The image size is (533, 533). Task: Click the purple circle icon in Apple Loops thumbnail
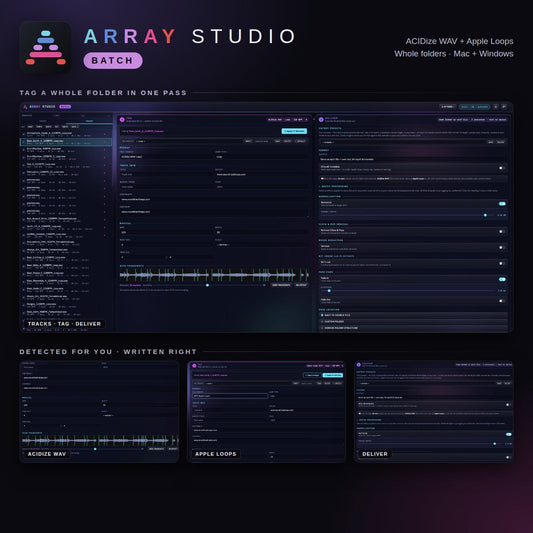click(194, 366)
